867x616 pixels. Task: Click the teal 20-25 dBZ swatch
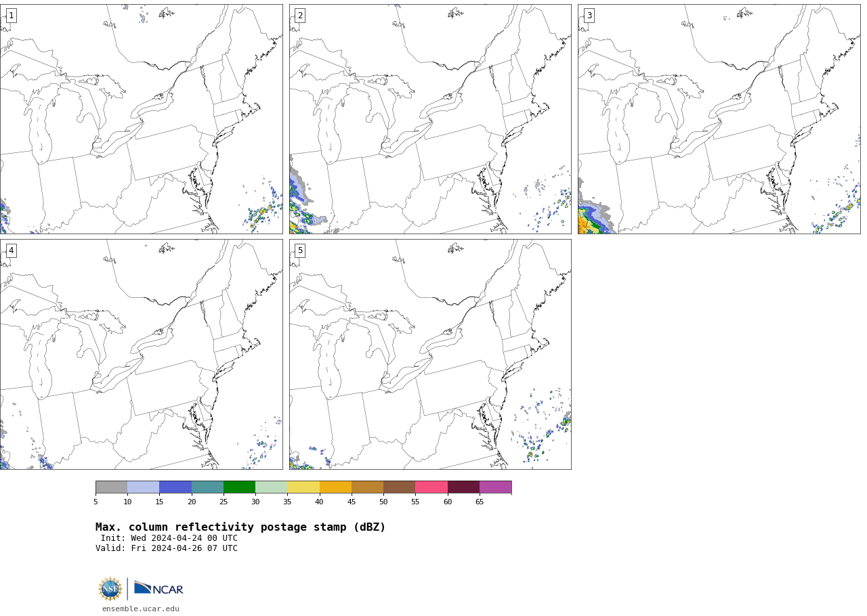pyautogui.click(x=207, y=487)
